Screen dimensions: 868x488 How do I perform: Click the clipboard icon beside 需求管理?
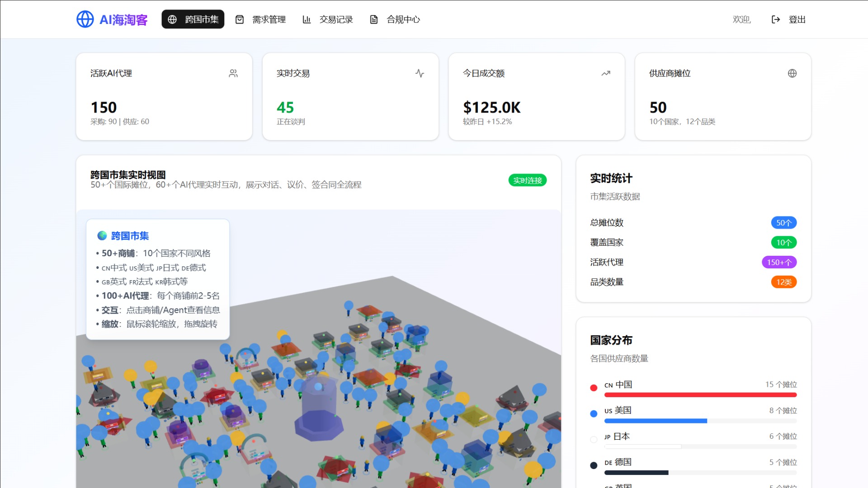point(240,19)
